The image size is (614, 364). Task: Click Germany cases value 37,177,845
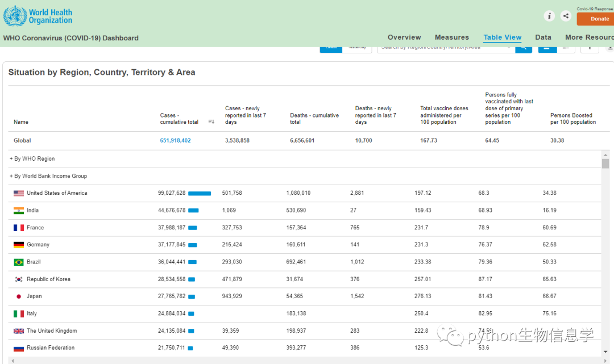point(172,245)
